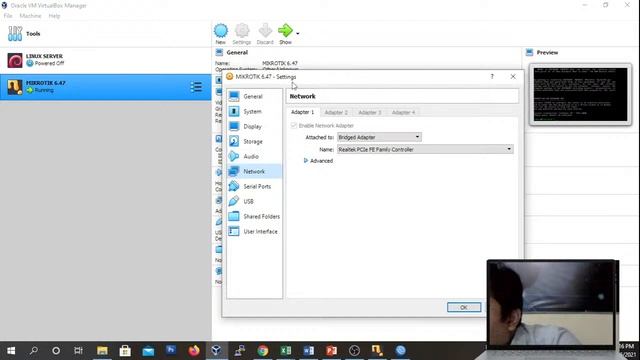Viewport: 640px width, 360px height.
Task: Open the Name Realtek PCIe controller dropdown
Action: (x=425, y=149)
